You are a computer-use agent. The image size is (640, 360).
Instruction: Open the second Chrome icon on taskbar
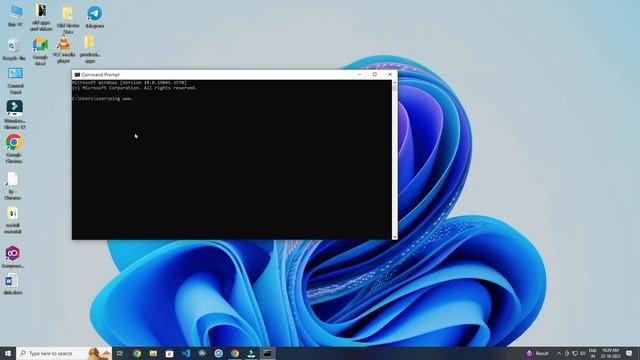(235, 353)
